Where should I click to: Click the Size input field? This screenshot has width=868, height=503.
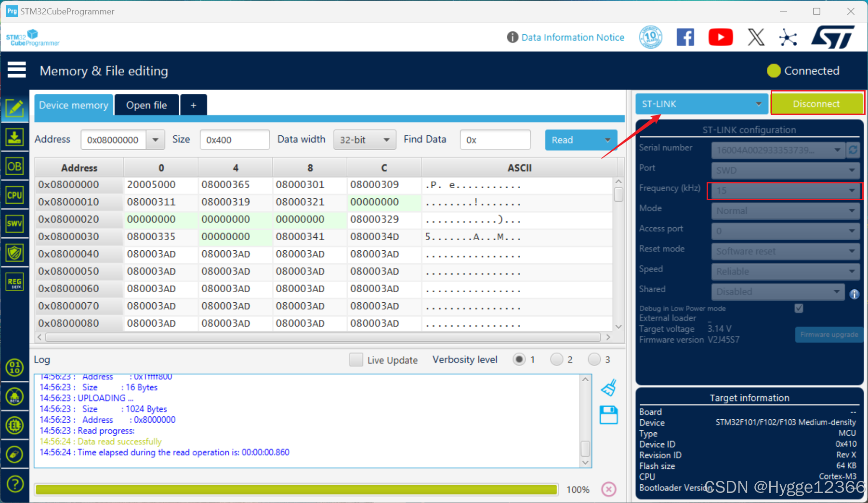[x=235, y=140]
